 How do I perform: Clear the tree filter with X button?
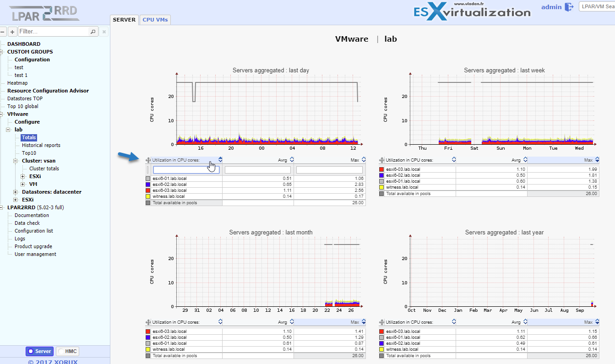pyautogui.click(x=104, y=32)
